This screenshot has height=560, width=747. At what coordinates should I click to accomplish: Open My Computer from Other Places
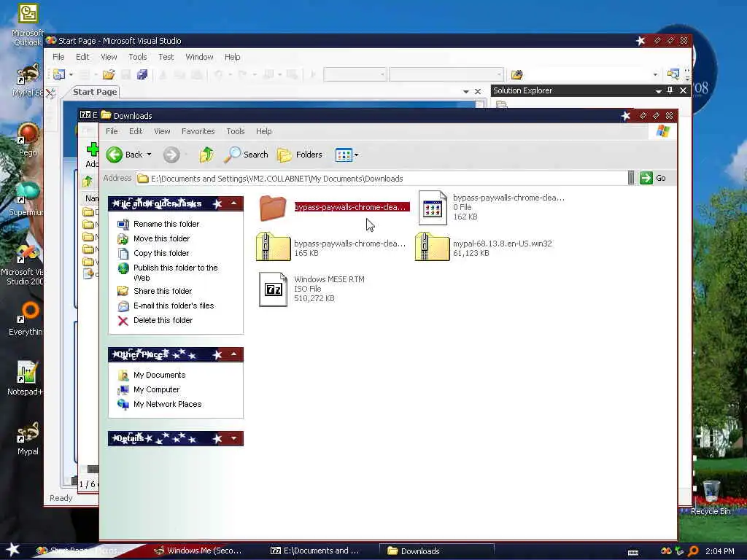[x=156, y=389]
